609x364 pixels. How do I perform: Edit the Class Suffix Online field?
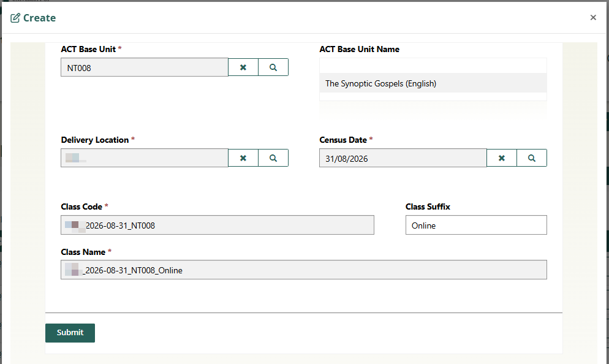[x=475, y=226]
